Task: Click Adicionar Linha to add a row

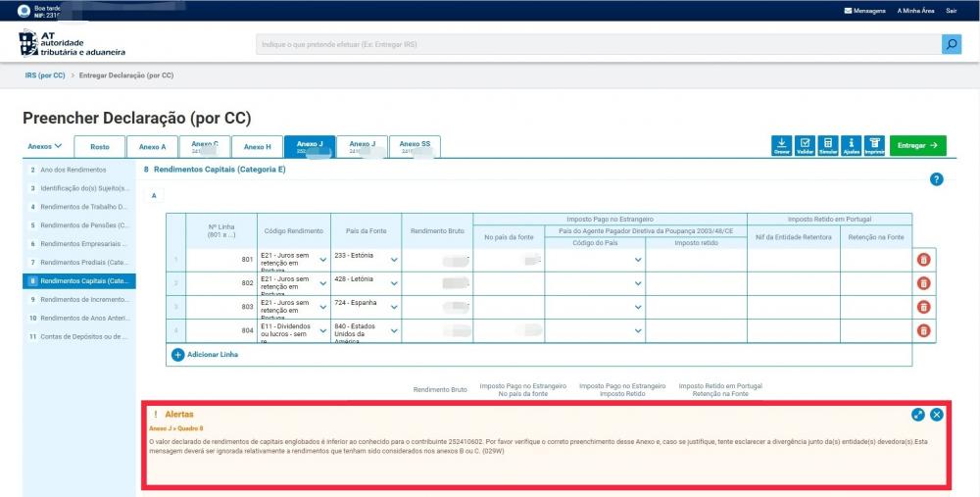Action: point(206,355)
